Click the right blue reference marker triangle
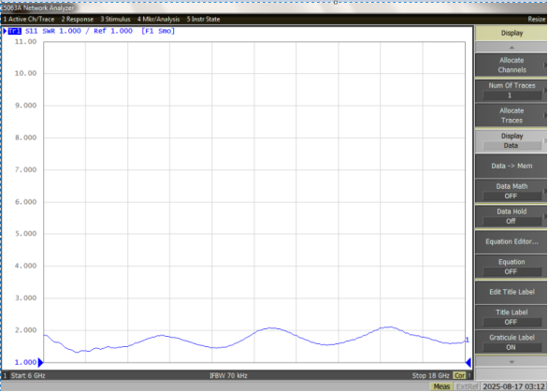Screen dimensions: 548x392 [469, 362]
